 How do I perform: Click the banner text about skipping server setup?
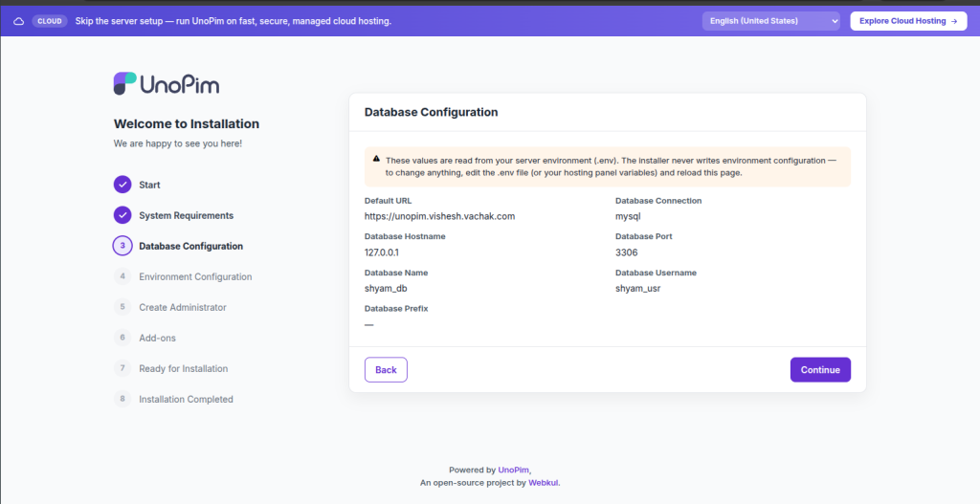tap(234, 21)
